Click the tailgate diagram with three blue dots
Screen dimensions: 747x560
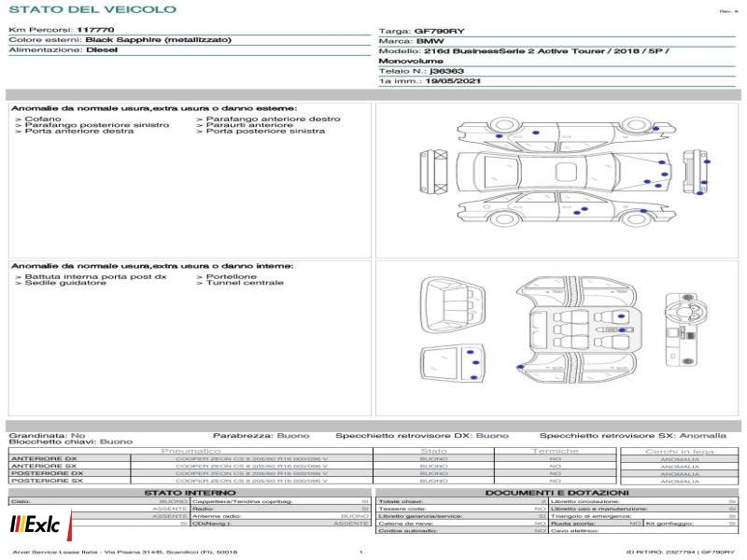(453, 365)
